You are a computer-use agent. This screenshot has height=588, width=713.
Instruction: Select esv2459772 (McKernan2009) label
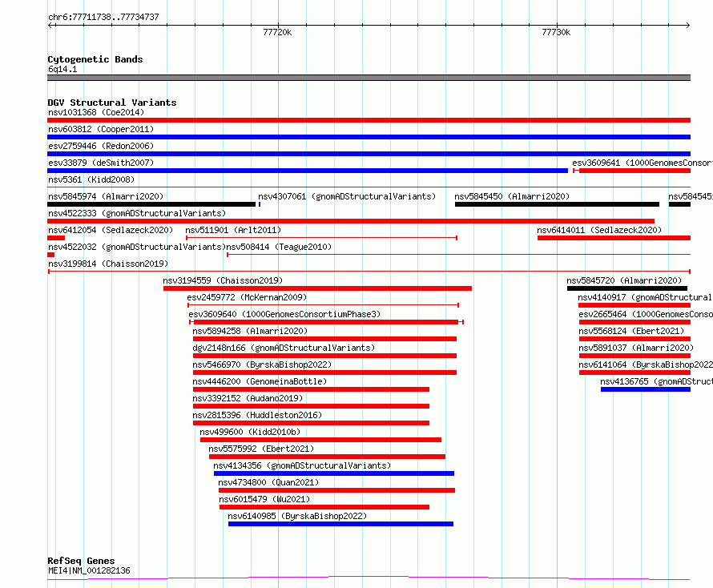click(247, 297)
